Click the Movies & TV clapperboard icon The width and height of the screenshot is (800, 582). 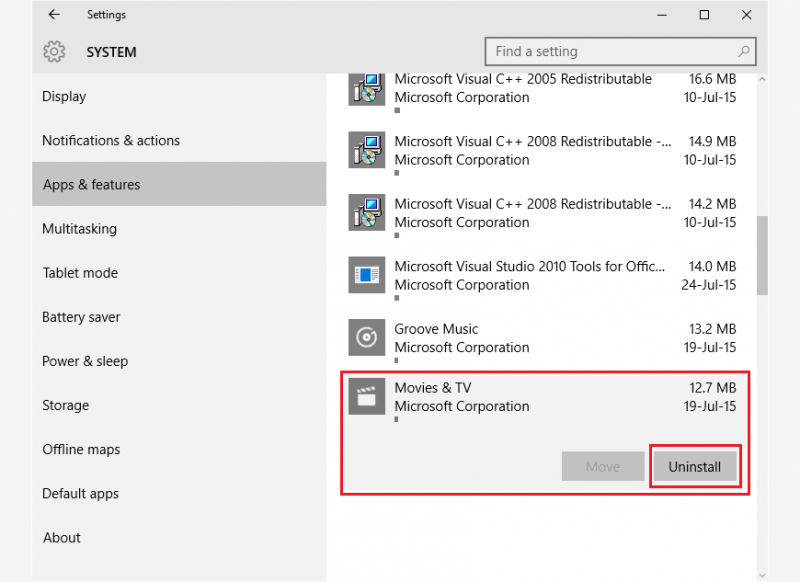[367, 396]
